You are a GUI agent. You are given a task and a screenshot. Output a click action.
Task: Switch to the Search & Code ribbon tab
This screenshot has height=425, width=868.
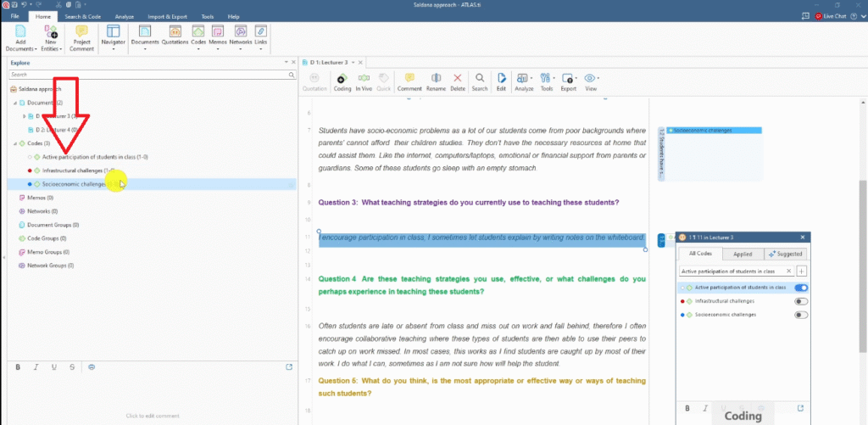click(x=83, y=16)
